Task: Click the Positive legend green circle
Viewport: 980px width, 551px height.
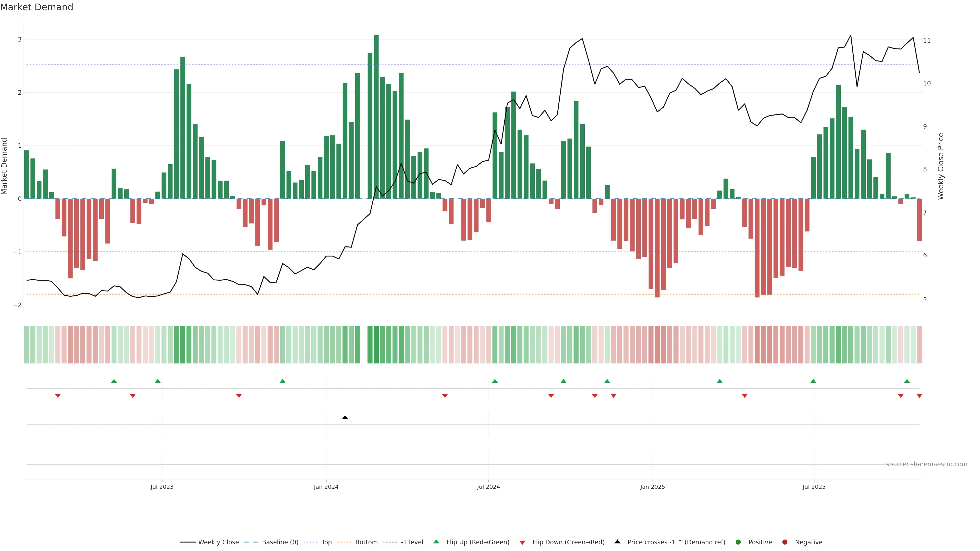Action: 738,542
